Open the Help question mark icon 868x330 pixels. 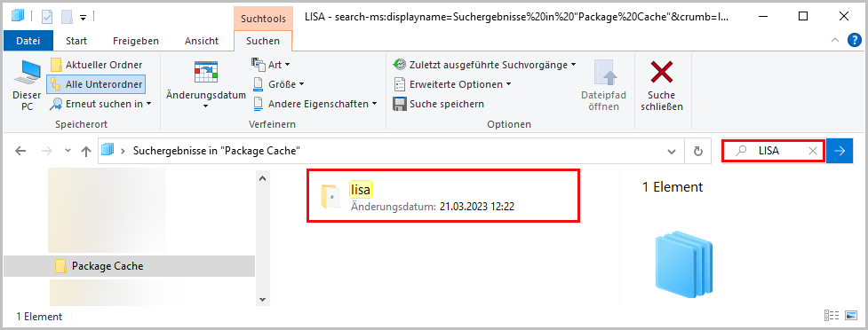pyautogui.click(x=854, y=40)
